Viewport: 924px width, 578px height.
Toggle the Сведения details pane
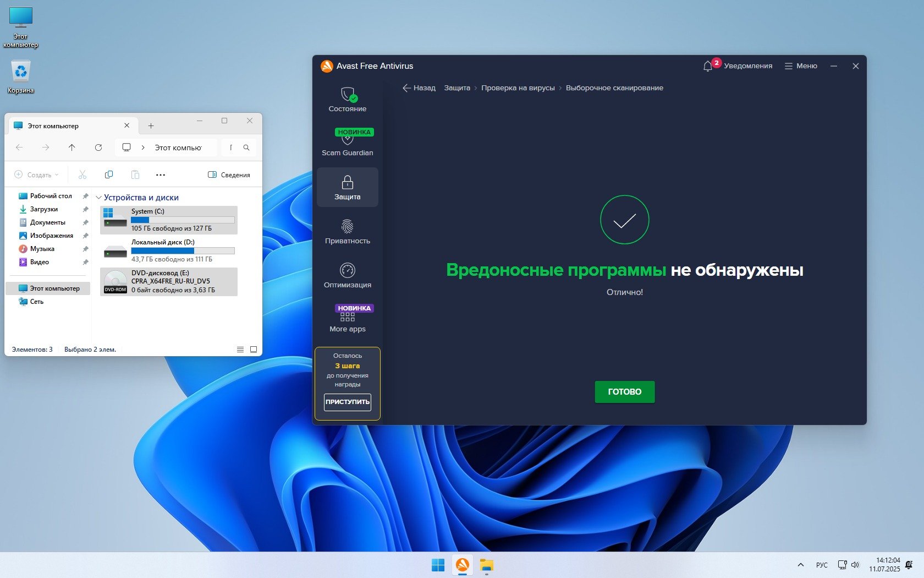[229, 175]
